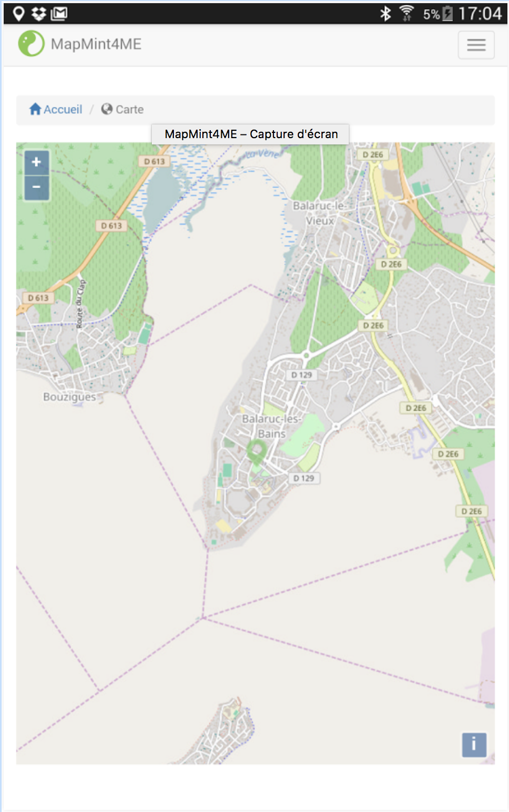Click the Balaruc-le-Vieux map label
This screenshot has height=812, width=509.
click(x=320, y=213)
